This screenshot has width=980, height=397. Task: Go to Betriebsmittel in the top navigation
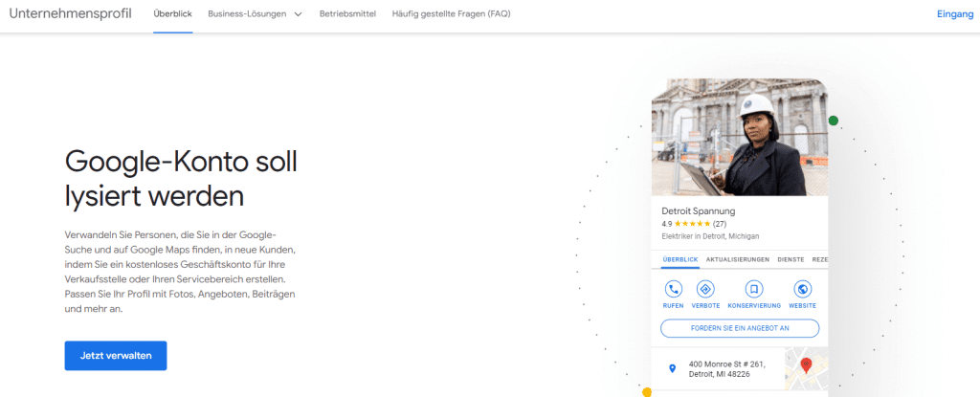pyautogui.click(x=347, y=13)
